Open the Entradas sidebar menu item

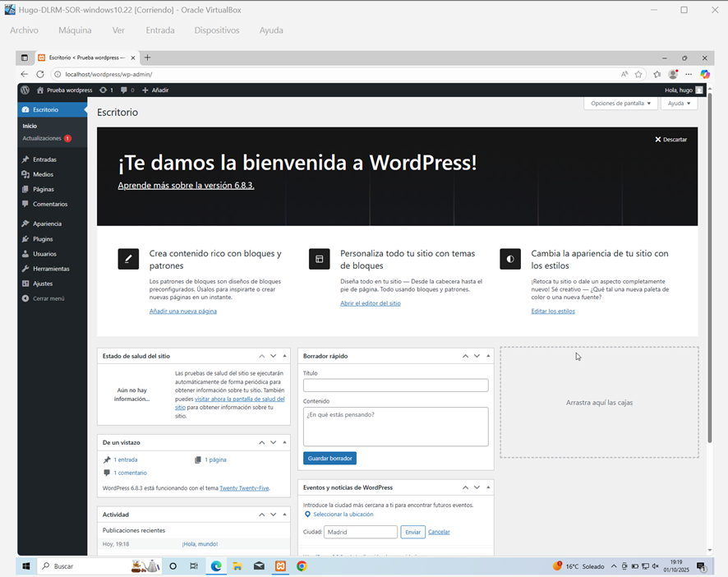pos(44,159)
